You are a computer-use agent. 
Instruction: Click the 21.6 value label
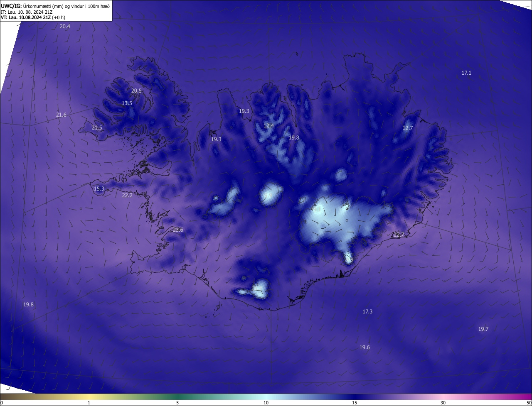coord(61,115)
